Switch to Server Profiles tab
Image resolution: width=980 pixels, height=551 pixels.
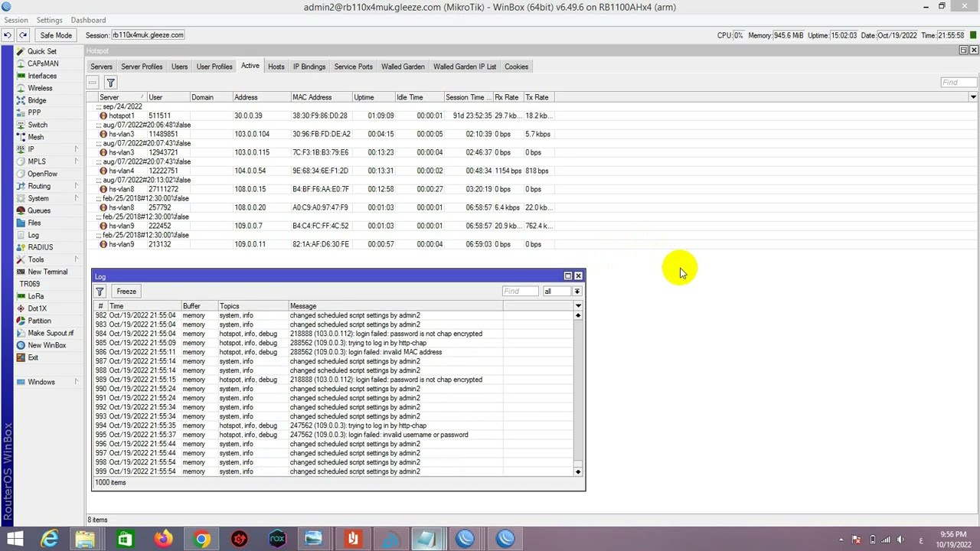point(142,67)
